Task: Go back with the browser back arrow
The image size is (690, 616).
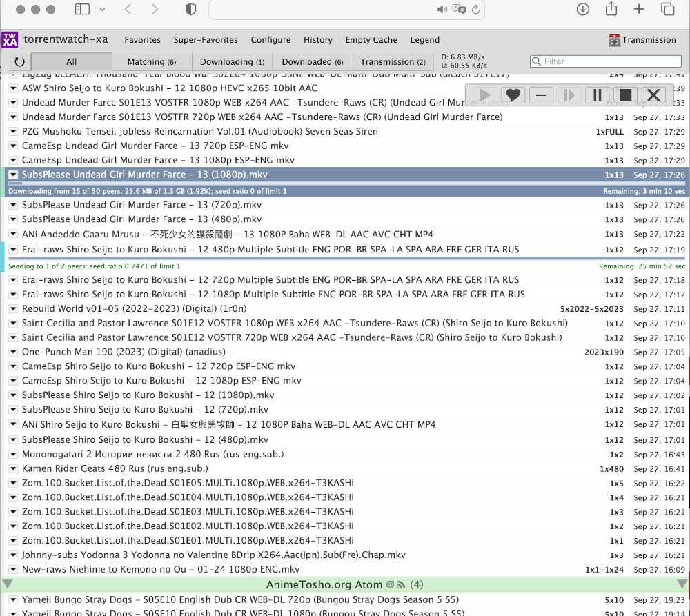Action: (x=128, y=9)
